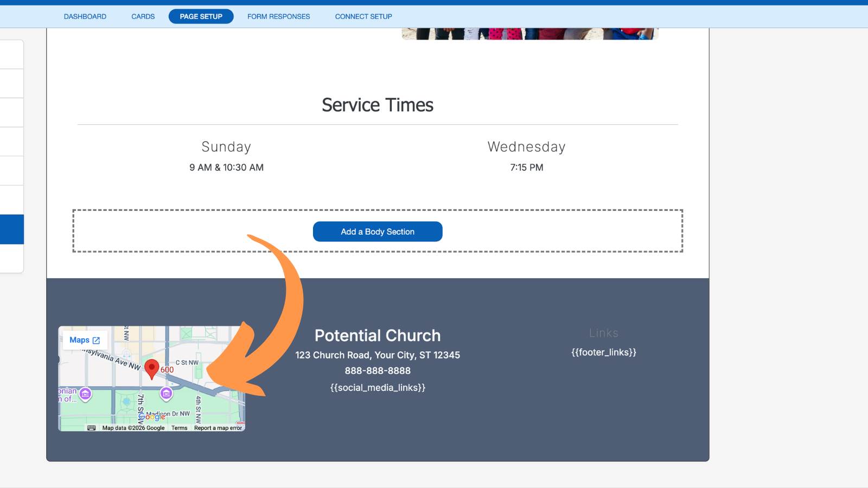The image size is (868, 488).
Task: Click the Sunday heading
Action: pyautogui.click(x=226, y=147)
